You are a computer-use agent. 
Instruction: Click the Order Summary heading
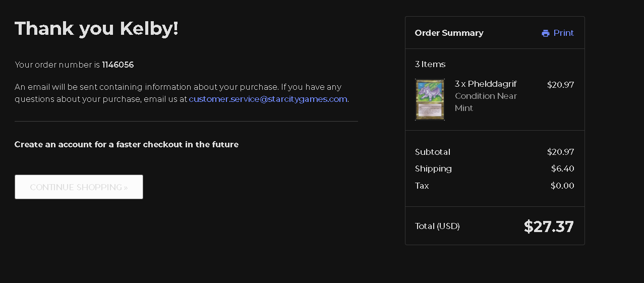coord(449,33)
